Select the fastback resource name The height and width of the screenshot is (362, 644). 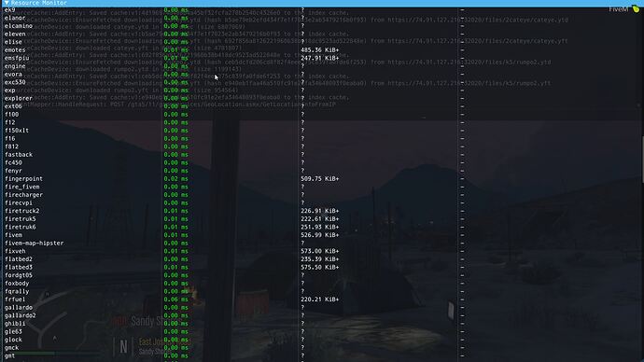(x=19, y=155)
